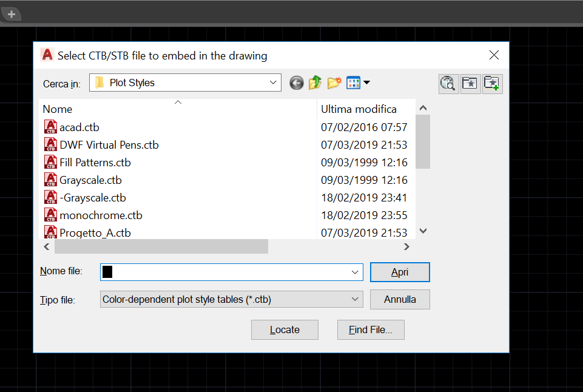
Task: Click the Fill Patterns.ctb file icon
Action: pos(50,162)
